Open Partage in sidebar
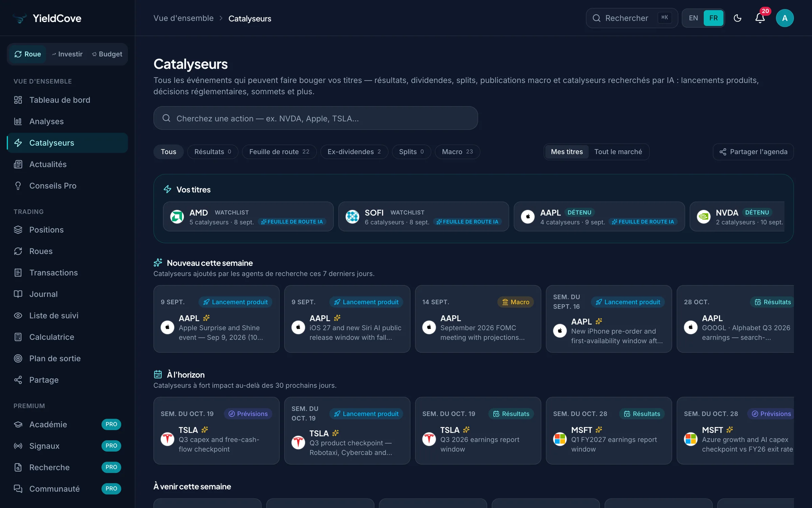The height and width of the screenshot is (508, 812). tap(67, 380)
